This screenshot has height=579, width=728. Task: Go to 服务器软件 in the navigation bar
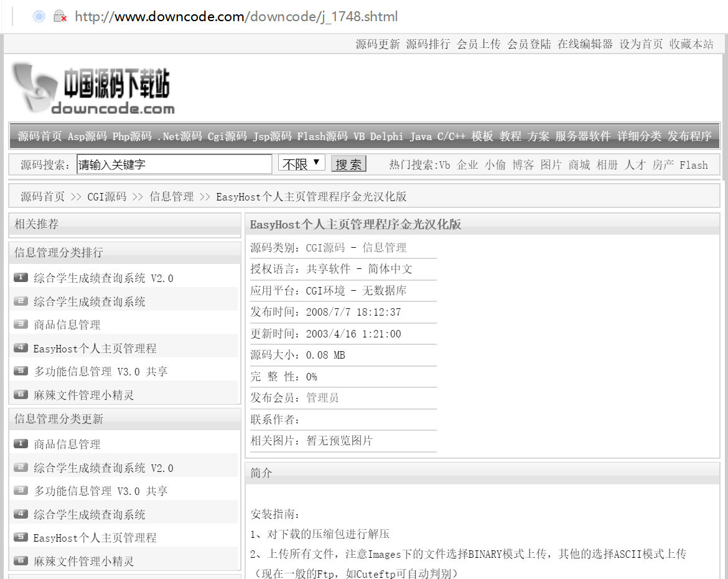click(x=583, y=136)
